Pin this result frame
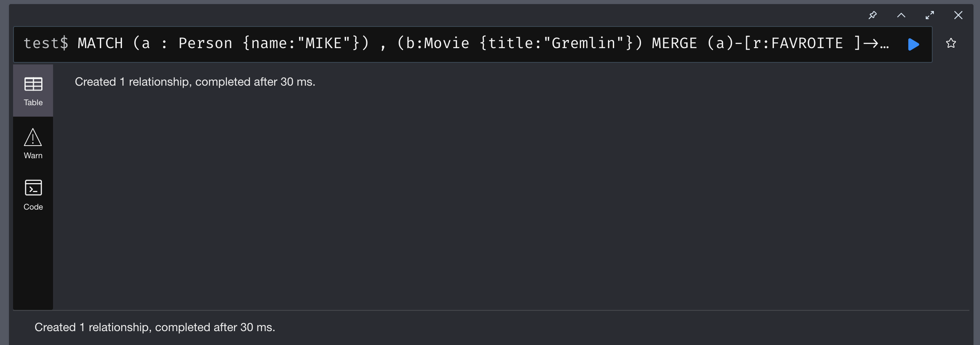Viewport: 980px width, 345px height. (872, 15)
